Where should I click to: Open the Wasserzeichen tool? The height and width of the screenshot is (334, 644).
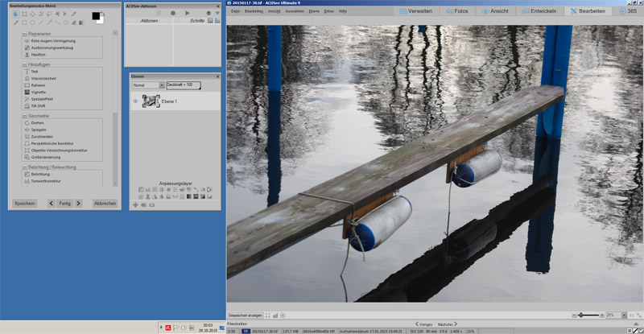pyautogui.click(x=42, y=78)
